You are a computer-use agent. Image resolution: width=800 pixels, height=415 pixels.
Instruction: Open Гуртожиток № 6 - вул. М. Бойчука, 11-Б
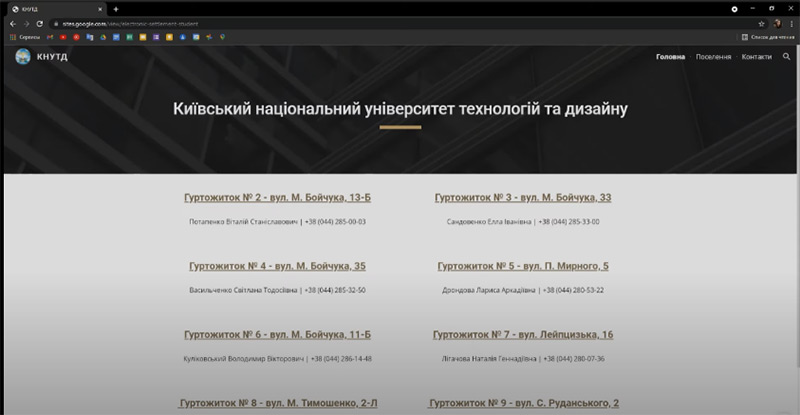(278, 334)
